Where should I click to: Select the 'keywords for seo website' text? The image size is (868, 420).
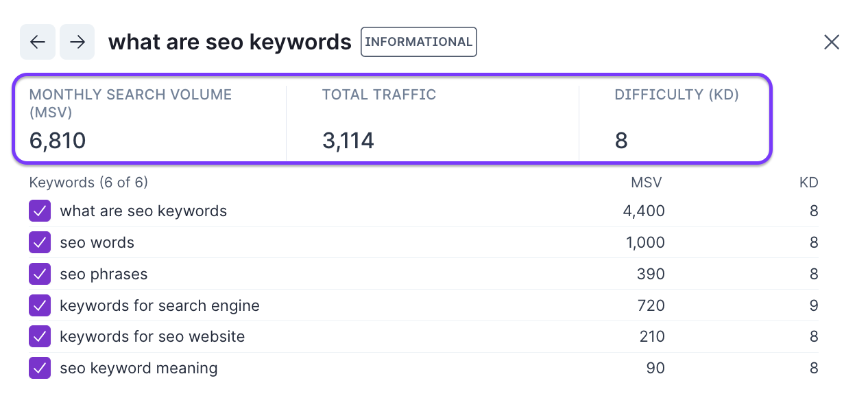[152, 337]
